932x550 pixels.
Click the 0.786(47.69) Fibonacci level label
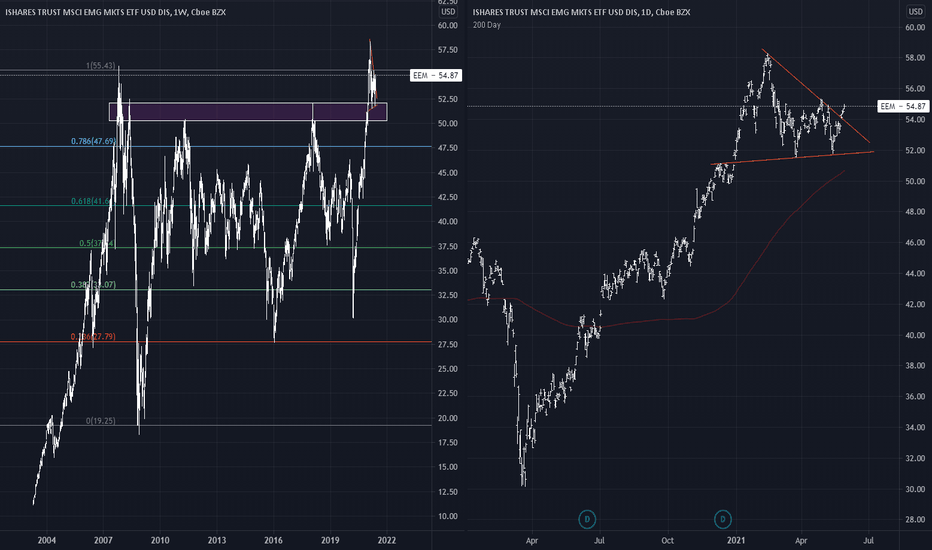(x=93, y=141)
